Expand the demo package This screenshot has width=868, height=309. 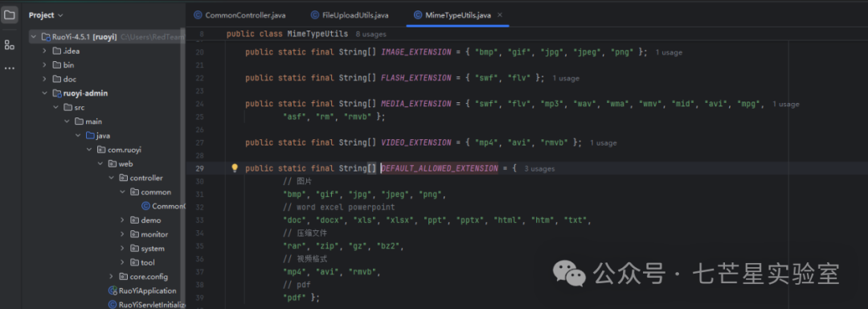pos(122,220)
